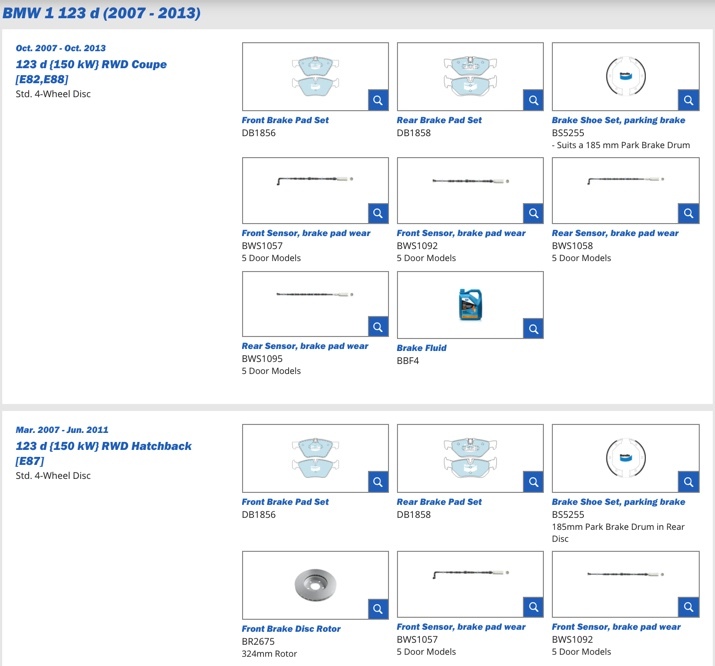The width and height of the screenshot is (715, 666).
Task: Select part number BS5255 in Hatchback section
Action: tap(568, 515)
